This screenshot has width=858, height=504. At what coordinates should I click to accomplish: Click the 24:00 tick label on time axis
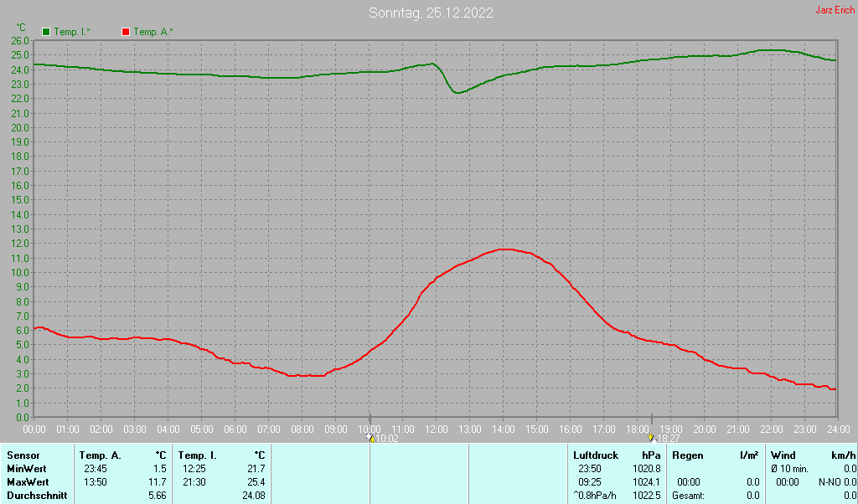pos(838,429)
